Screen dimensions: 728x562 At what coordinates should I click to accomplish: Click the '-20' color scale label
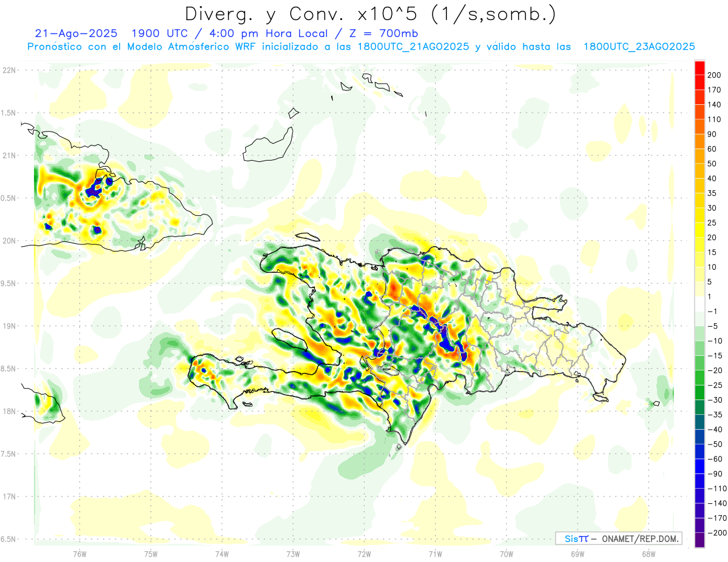pos(715,370)
